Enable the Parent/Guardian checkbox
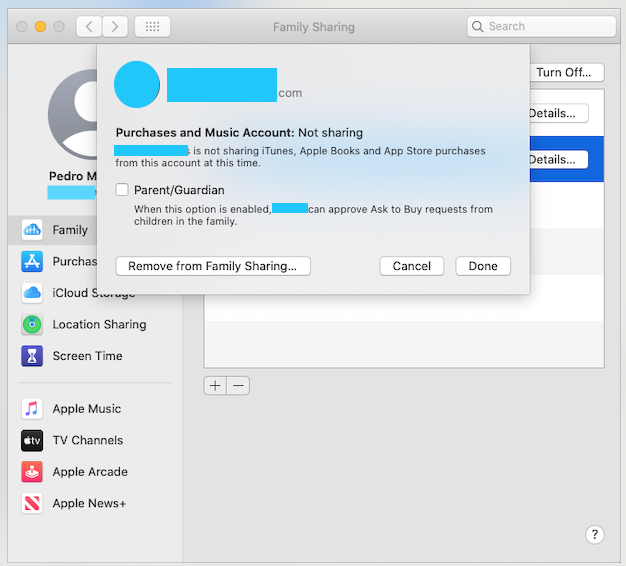The image size is (626, 566). coord(122,190)
